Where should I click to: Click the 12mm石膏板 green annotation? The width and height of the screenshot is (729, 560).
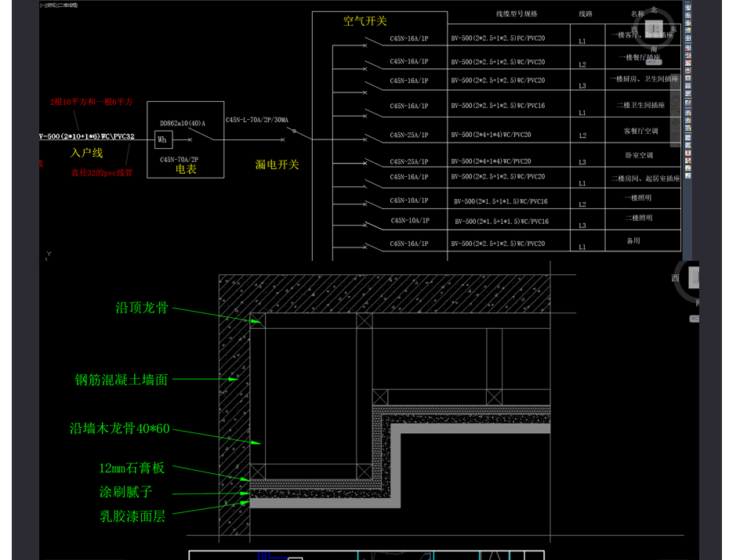tap(132, 468)
